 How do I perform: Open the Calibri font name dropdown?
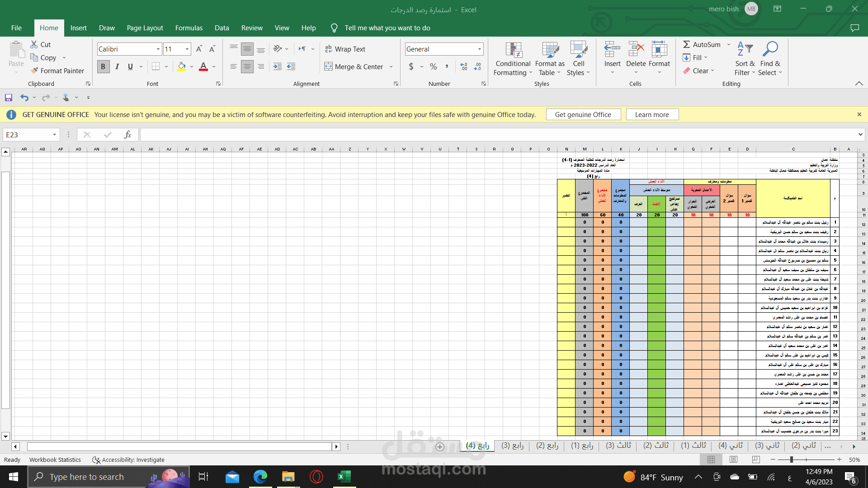pyautogui.click(x=158, y=49)
